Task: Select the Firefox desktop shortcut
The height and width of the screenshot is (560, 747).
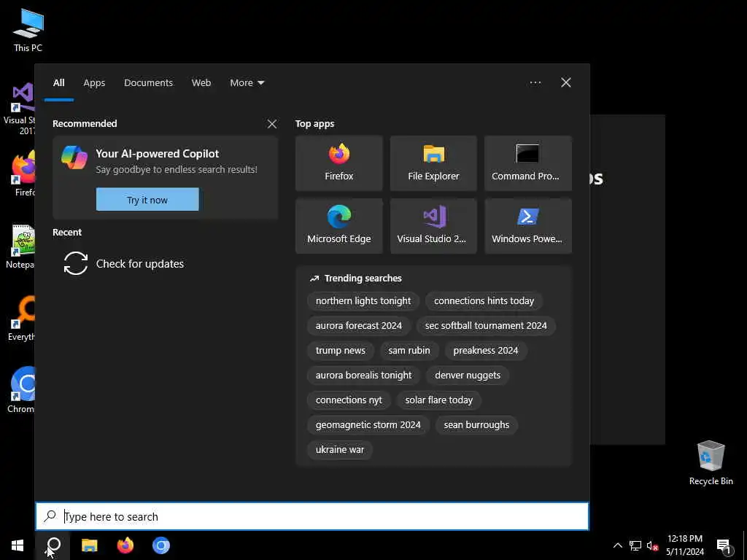Action: coord(21,174)
